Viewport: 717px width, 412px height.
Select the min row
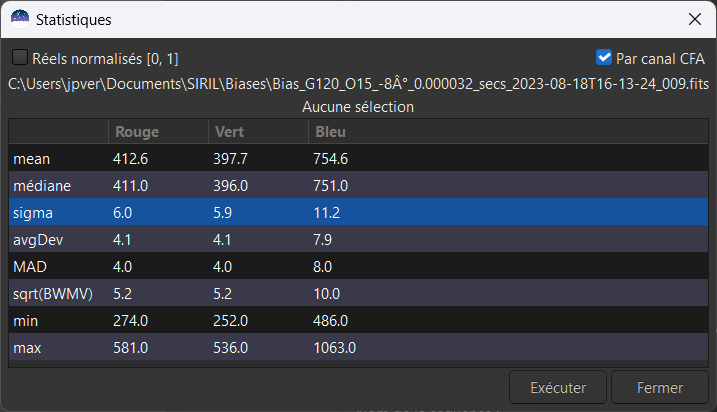24,321
